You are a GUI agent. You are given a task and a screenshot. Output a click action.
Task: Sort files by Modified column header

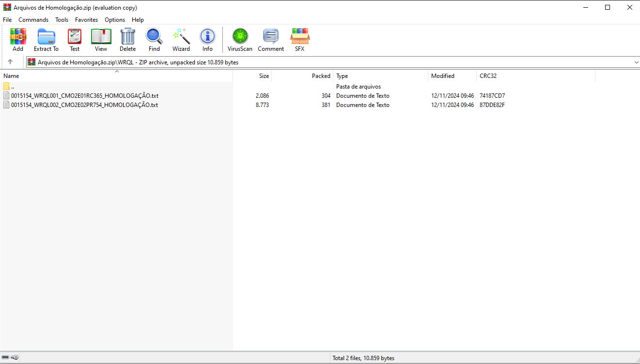coord(443,76)
